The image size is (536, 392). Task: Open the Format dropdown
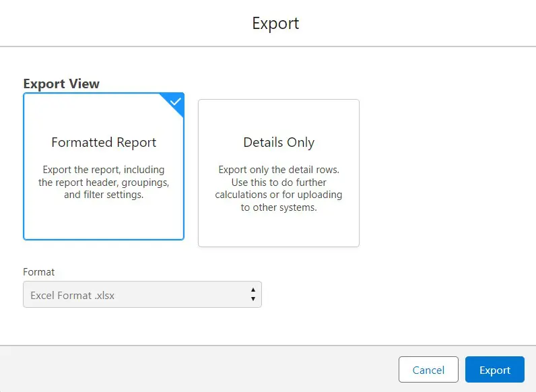(142, 295)
